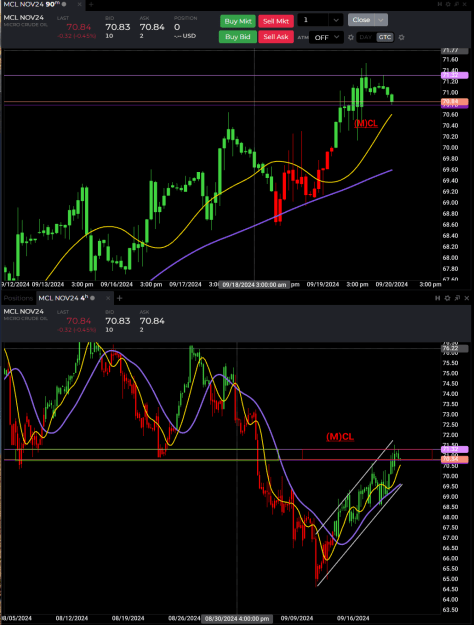The width and height of the screenshot is (474, 625).
Task: Click the bottom chart bid price 70.83
Action: (x=118, y=321)
